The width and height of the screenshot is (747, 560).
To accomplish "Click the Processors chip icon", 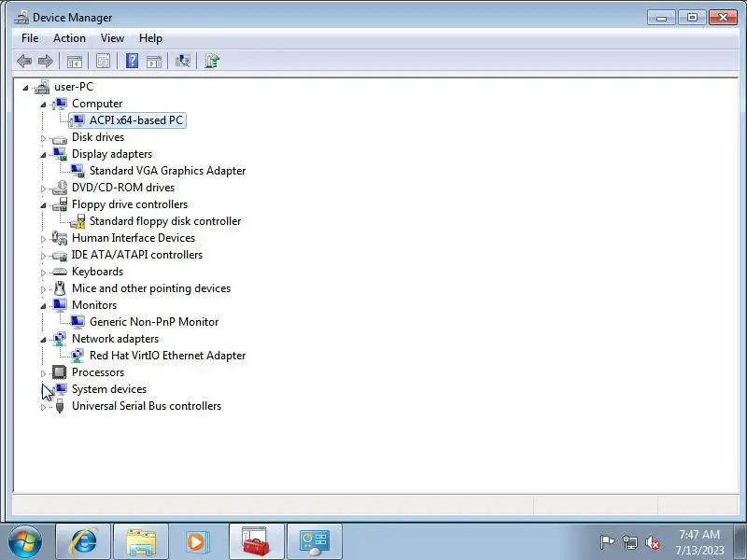I will (x=60, y=371).
